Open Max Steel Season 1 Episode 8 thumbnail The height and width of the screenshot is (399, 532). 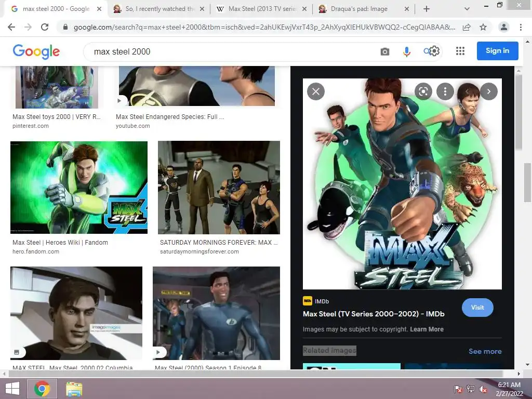[x=217, y=313]
